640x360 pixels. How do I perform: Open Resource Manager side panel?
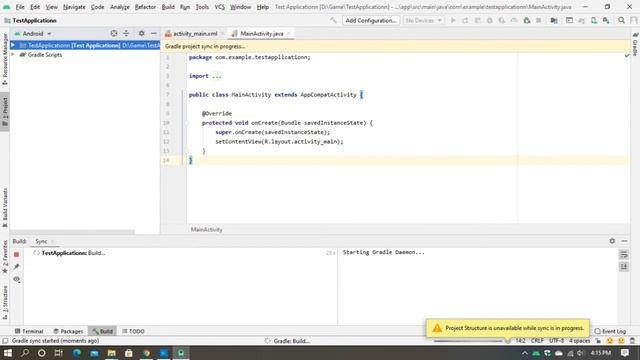point(5,59)
